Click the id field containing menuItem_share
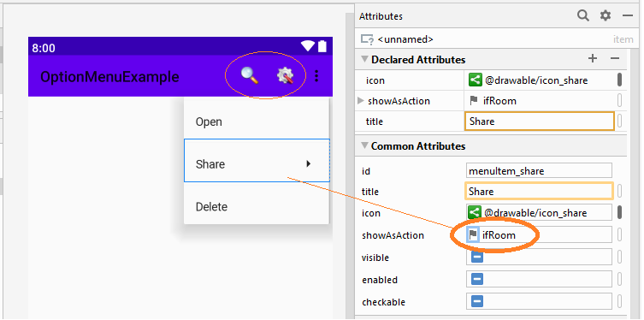644x320 pixels. [x=539, y=170]
